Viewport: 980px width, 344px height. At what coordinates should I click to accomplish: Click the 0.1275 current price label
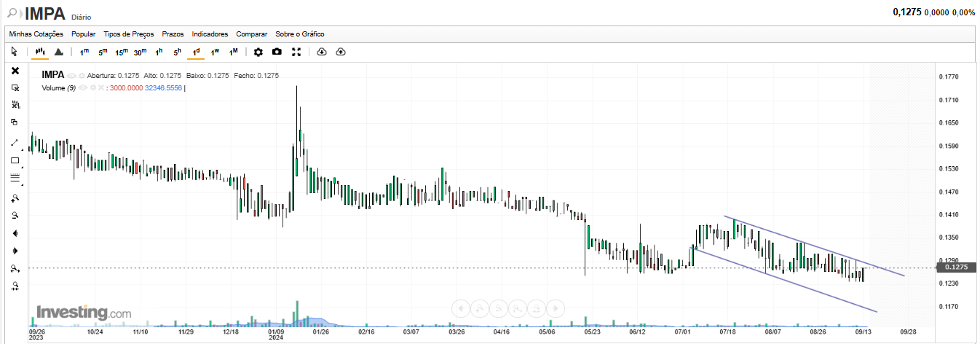pyautogui.click(x=957, y=267)
